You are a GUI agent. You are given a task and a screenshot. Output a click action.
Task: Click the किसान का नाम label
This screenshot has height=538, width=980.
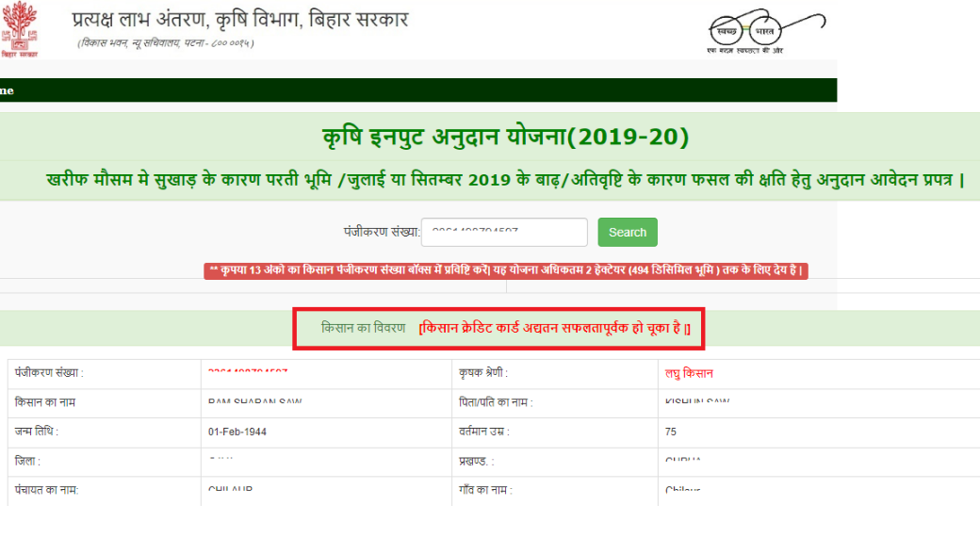tap(45, 402)
